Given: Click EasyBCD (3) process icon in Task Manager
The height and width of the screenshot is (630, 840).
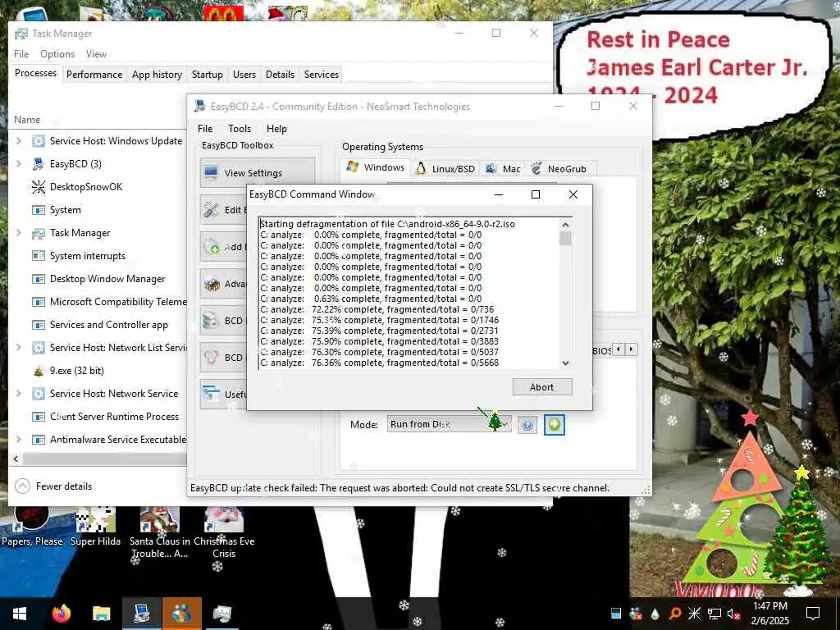Looking at the screenshot, I should click(38, 163).
